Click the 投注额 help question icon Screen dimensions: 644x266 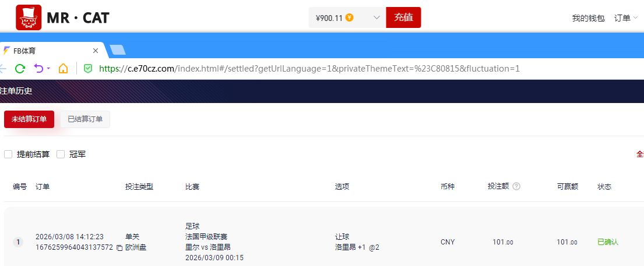(517, 186)
